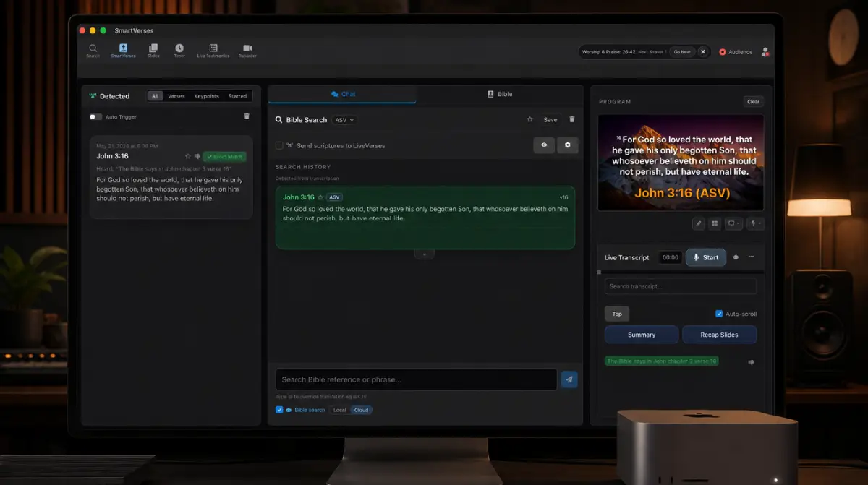Select the John 3:16 detected card

171,176
